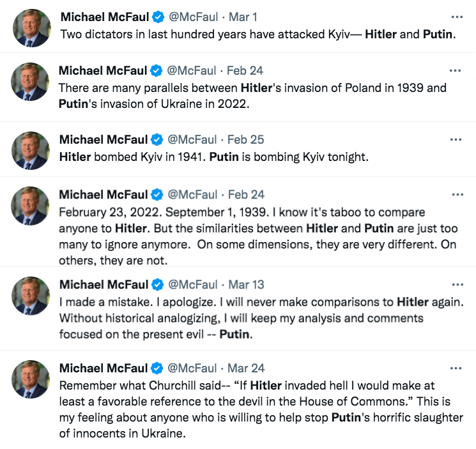Open more menu on Churchill quote tweet
This screenshot has width=476, height=449.
456,368
